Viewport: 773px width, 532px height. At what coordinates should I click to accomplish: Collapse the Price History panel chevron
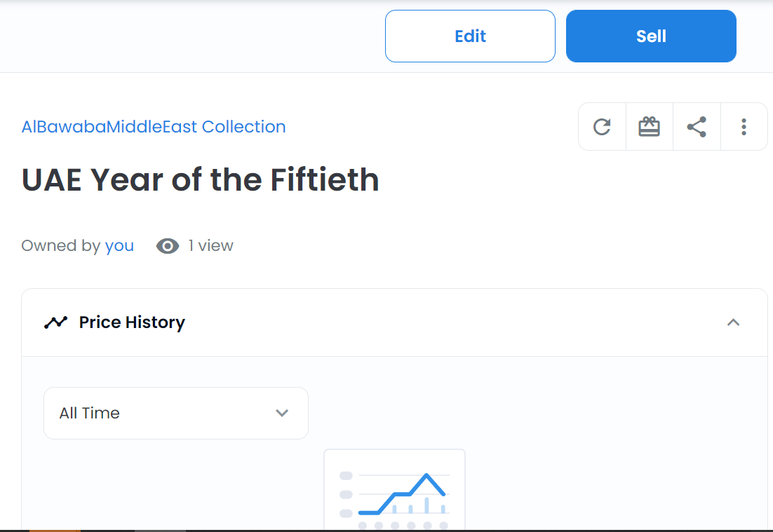733,322
